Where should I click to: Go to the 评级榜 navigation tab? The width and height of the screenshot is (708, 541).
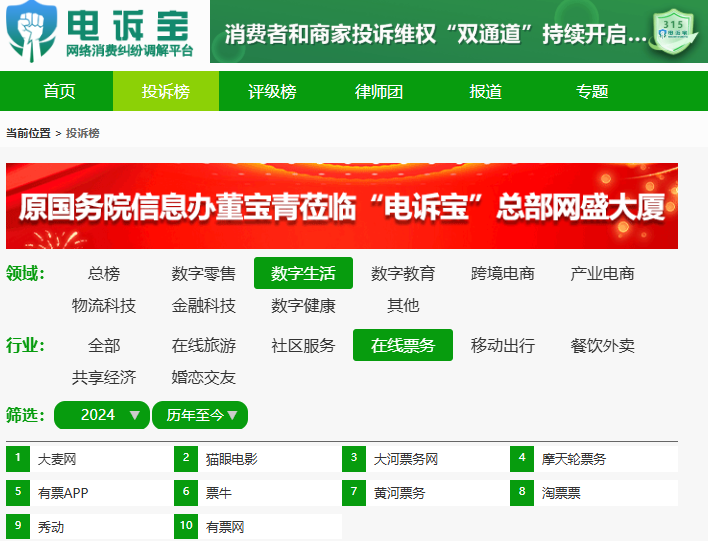272,91
